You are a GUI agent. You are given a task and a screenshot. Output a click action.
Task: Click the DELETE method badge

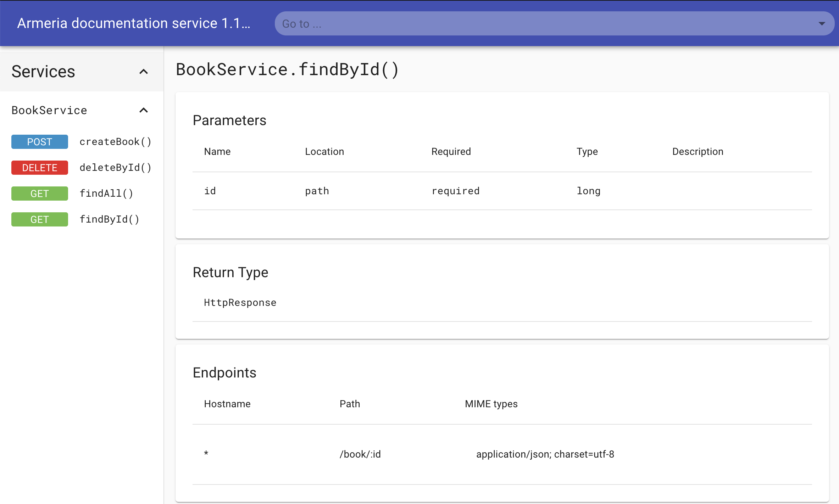coord(39,168)
